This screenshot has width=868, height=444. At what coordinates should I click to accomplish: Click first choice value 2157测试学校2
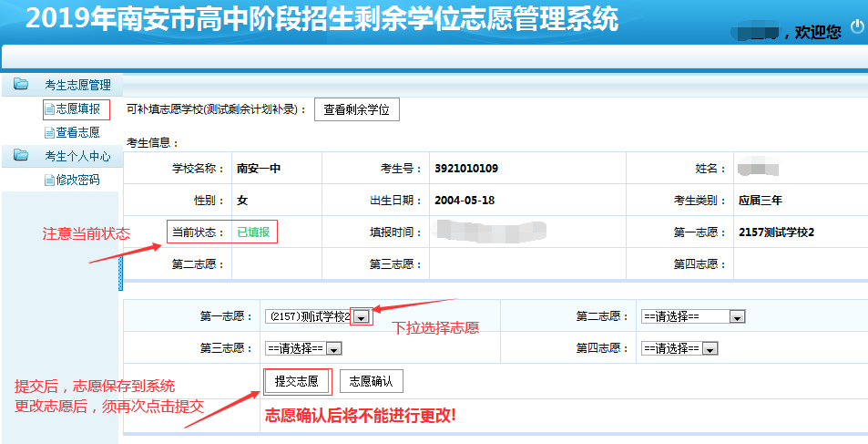click(776, 232)
